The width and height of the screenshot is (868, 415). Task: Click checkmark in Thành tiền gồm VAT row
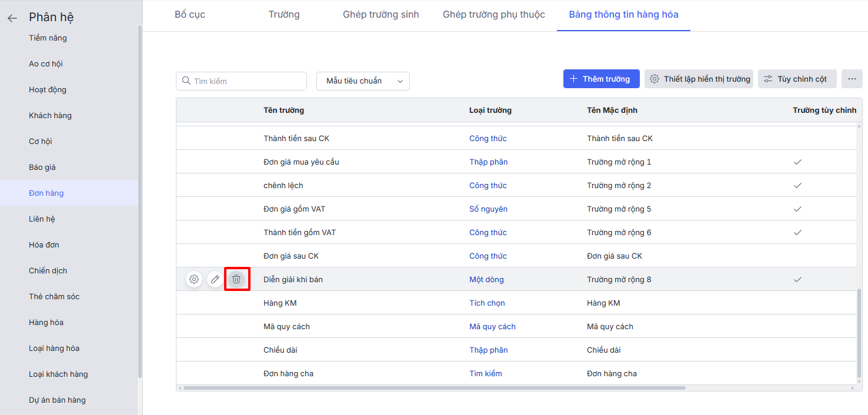click(x=797, y=232)
